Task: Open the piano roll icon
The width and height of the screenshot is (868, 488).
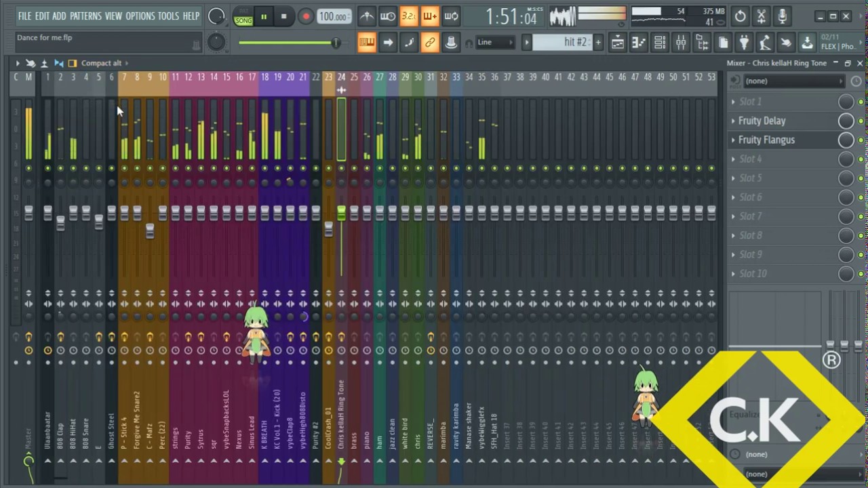Action: pos(639,43)
